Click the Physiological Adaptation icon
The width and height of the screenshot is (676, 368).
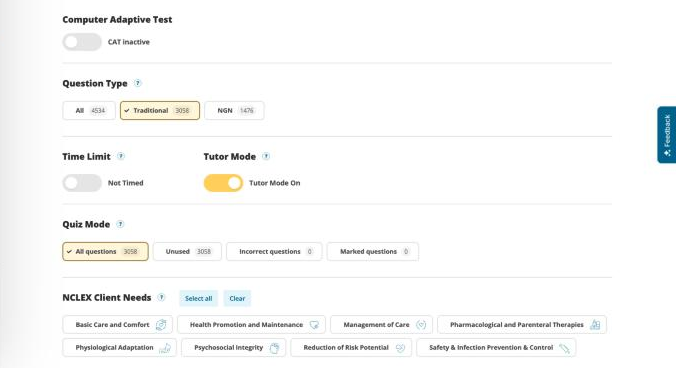(165, 348)
